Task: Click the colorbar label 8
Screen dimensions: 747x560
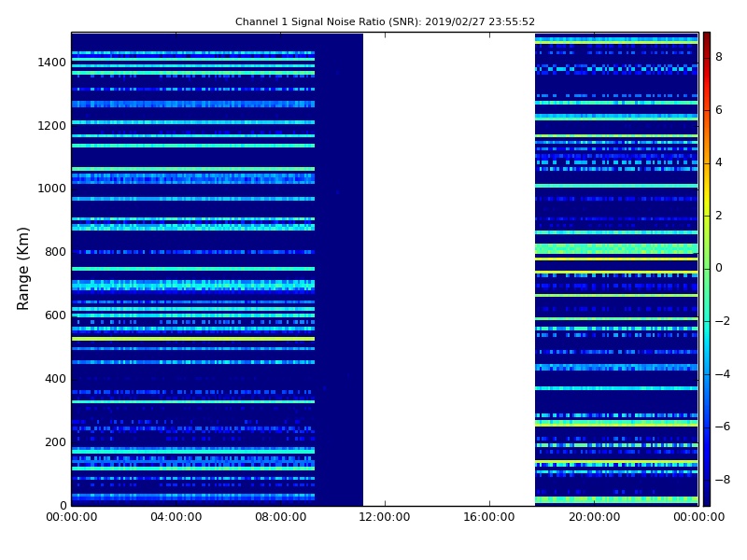Action: tap(719, 57)
